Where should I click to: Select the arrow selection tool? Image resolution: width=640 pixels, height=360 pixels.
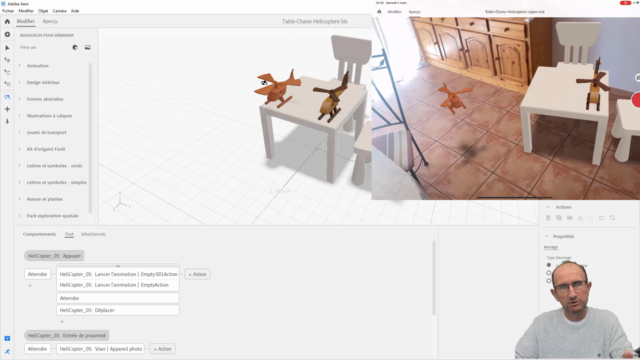tap(7, 48)
